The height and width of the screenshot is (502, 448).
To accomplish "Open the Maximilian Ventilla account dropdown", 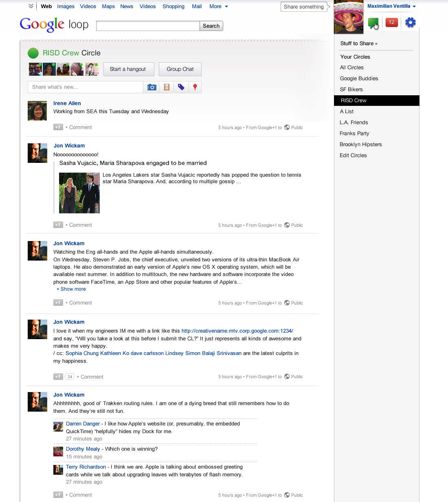I will [391, 6].
